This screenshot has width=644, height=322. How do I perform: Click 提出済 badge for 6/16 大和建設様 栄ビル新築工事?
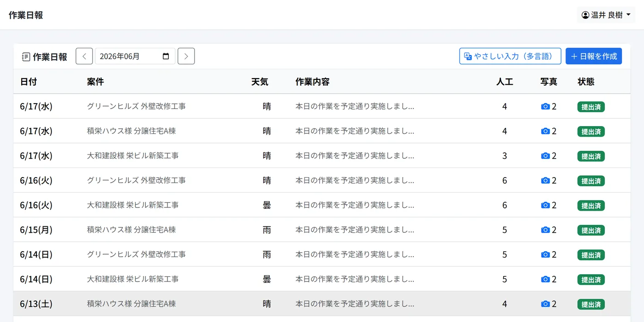pos(591,206)
